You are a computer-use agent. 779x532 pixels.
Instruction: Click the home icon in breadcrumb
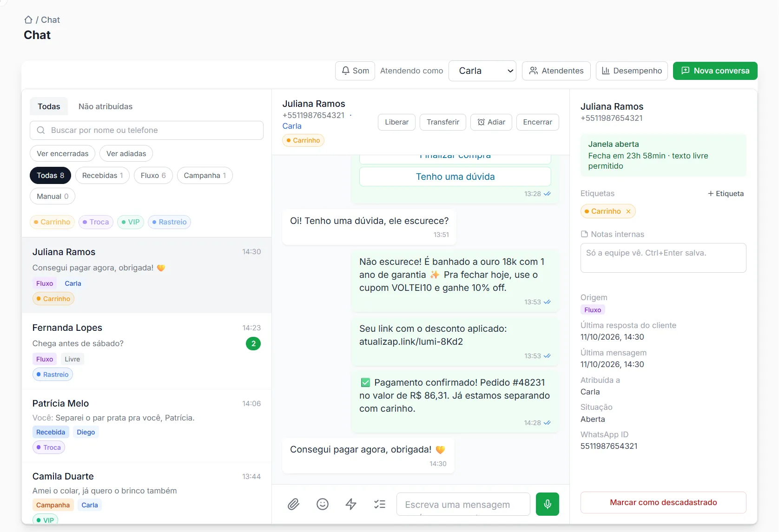[28, 20]
